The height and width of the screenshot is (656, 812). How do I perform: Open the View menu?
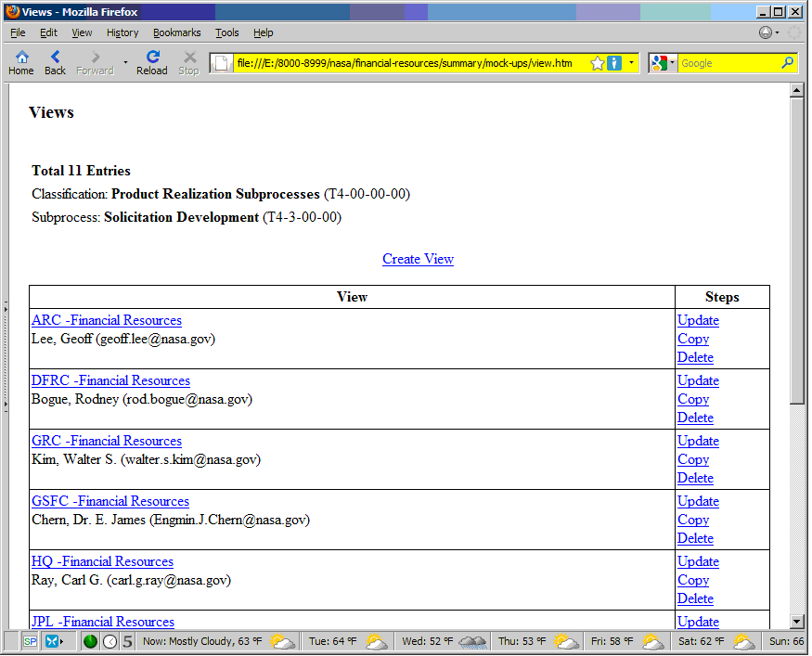[x=82, y=32]
